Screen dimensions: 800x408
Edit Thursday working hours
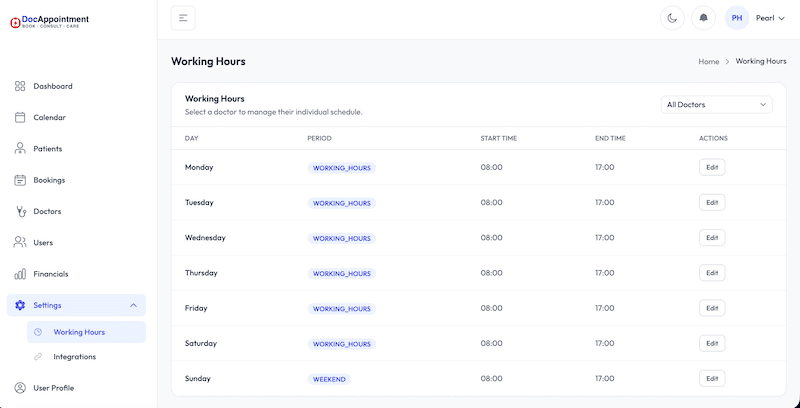[712, 273]
